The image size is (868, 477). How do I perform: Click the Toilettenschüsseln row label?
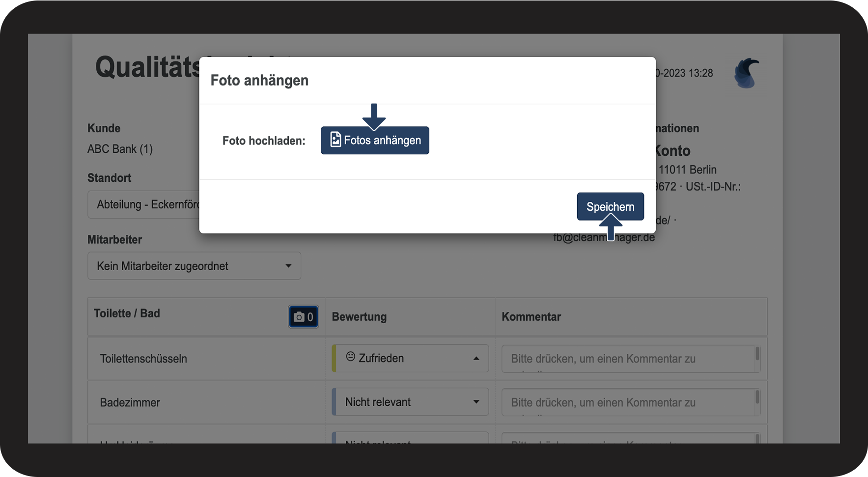point(143,359)
